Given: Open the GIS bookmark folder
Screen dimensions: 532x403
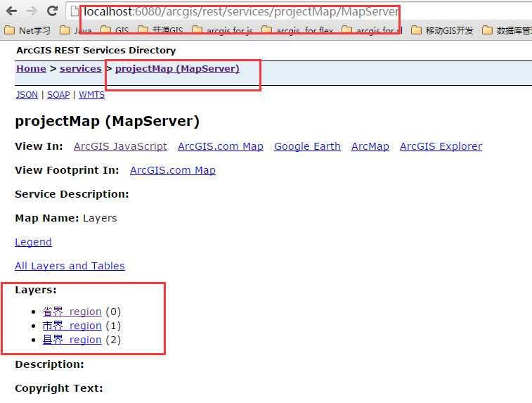Looking at the screenshot, I should [x=115, y=30].
